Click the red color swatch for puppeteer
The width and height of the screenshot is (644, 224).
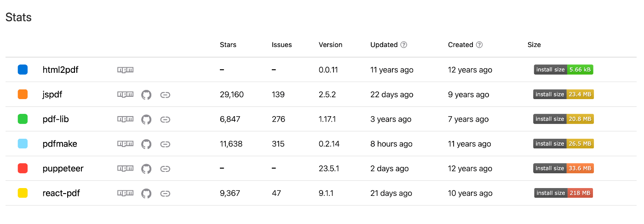coord(23,168)
